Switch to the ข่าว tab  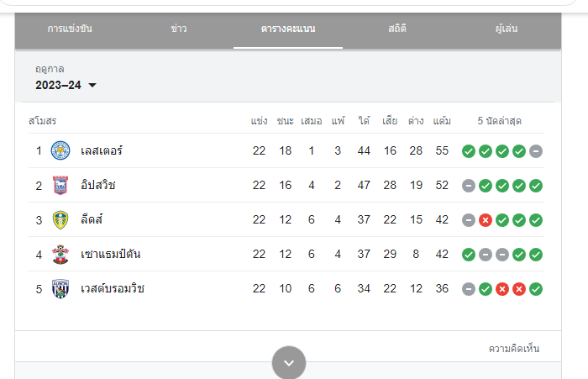(x=179, y=29)
